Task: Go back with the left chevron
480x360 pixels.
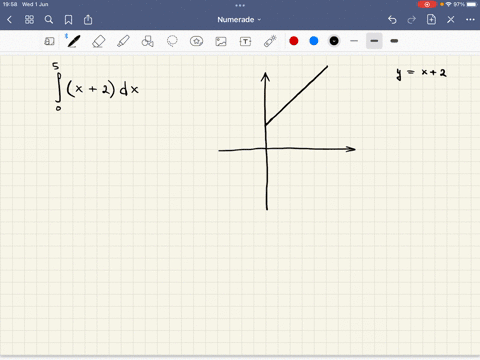Action: pos(9,20)
